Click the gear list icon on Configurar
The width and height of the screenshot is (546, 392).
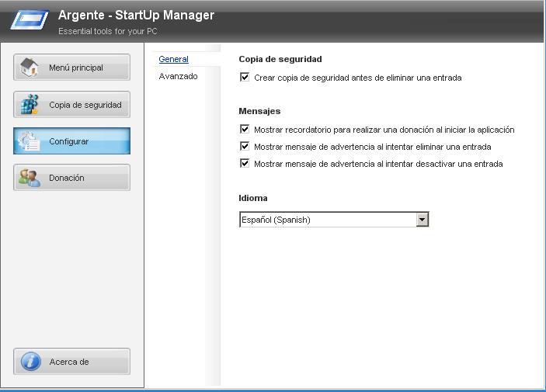[30, 141]
